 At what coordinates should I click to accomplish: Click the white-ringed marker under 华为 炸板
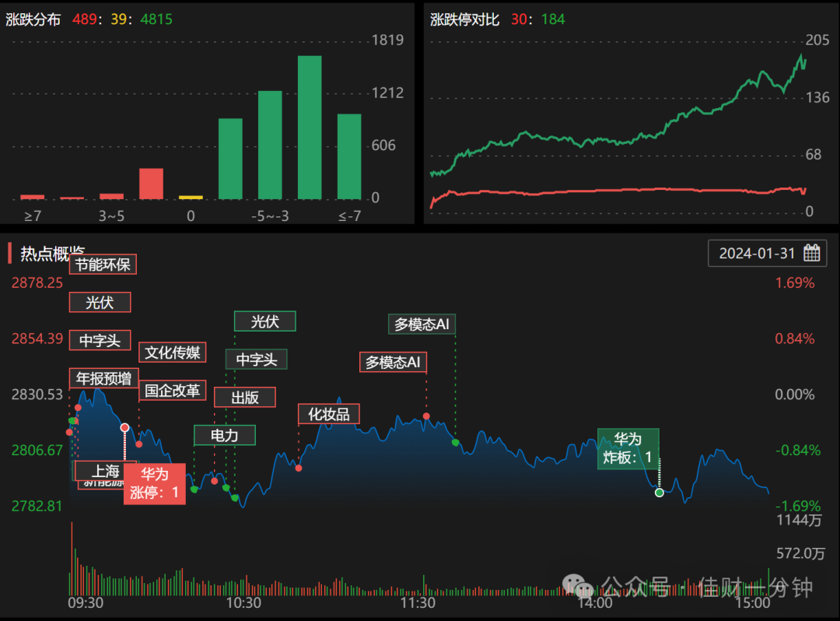click(x=660, y=493)
